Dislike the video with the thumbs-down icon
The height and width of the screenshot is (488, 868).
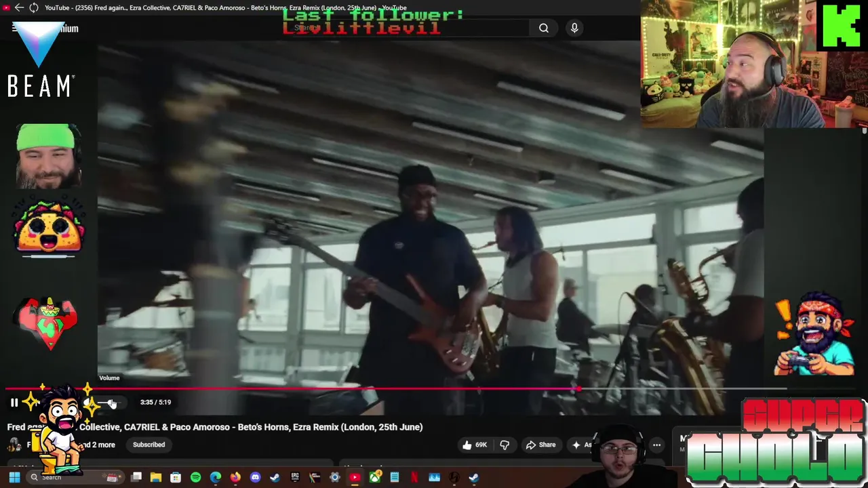coord(505,445)
